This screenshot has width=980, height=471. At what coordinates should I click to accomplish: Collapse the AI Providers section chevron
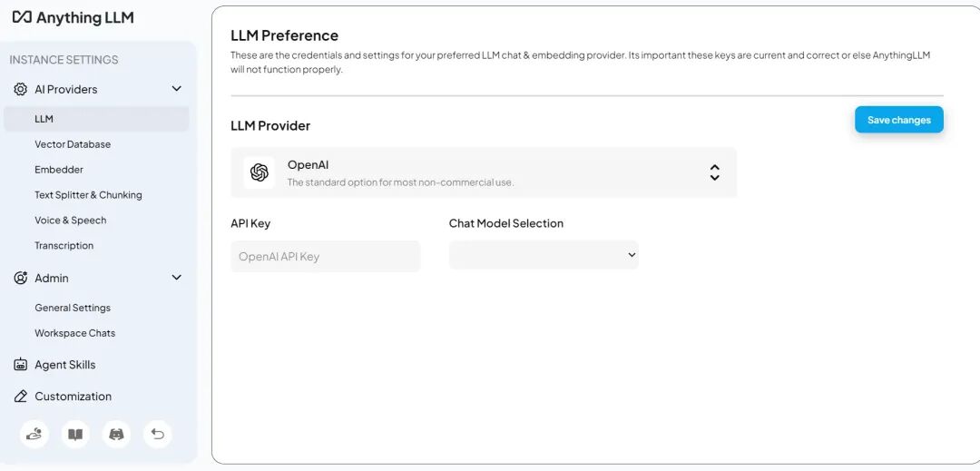click(x=176, y=89)
